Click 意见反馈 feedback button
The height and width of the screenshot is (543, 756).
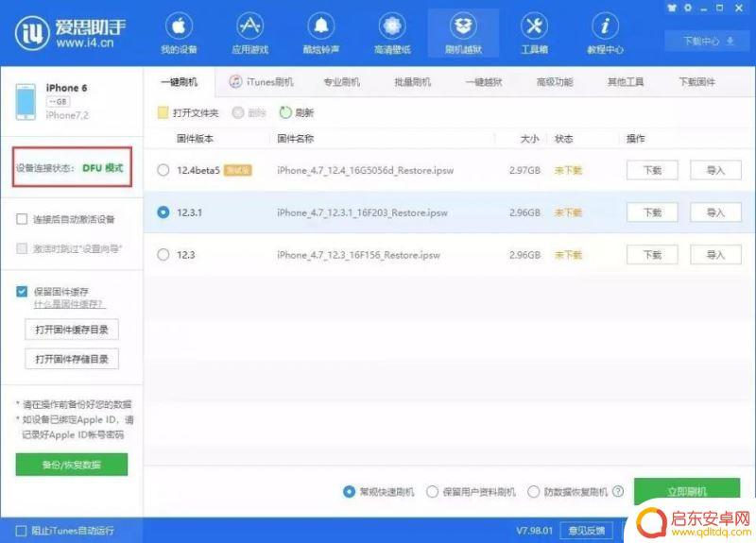click(x=587, y=531)
